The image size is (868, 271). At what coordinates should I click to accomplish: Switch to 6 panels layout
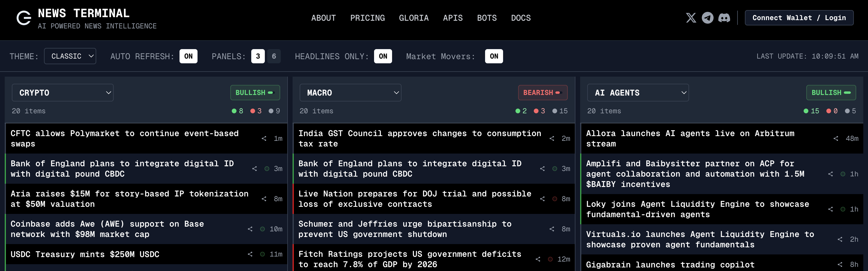[x=274, y=57]
